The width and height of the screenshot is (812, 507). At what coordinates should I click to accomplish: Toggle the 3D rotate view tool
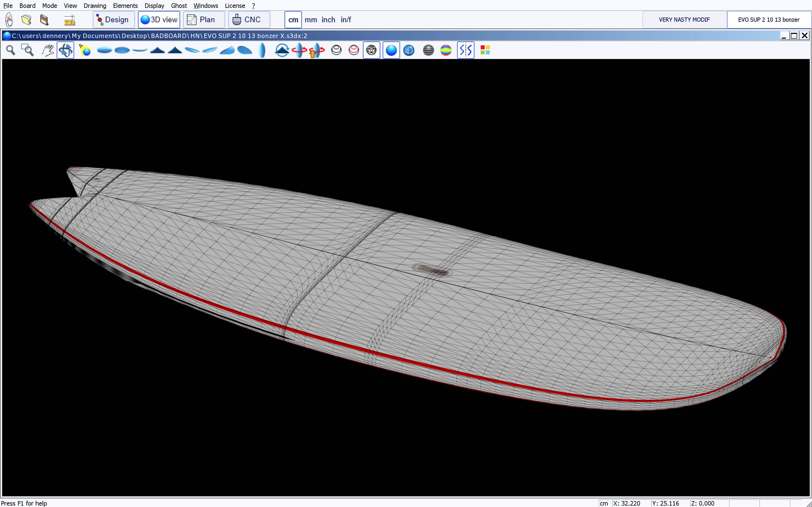(x=65, y=50)
